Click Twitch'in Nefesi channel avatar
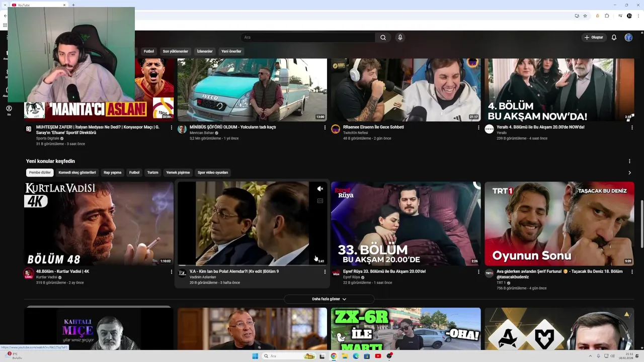The width and height of the screenshot is (644, 362). (x=336, y=129)
